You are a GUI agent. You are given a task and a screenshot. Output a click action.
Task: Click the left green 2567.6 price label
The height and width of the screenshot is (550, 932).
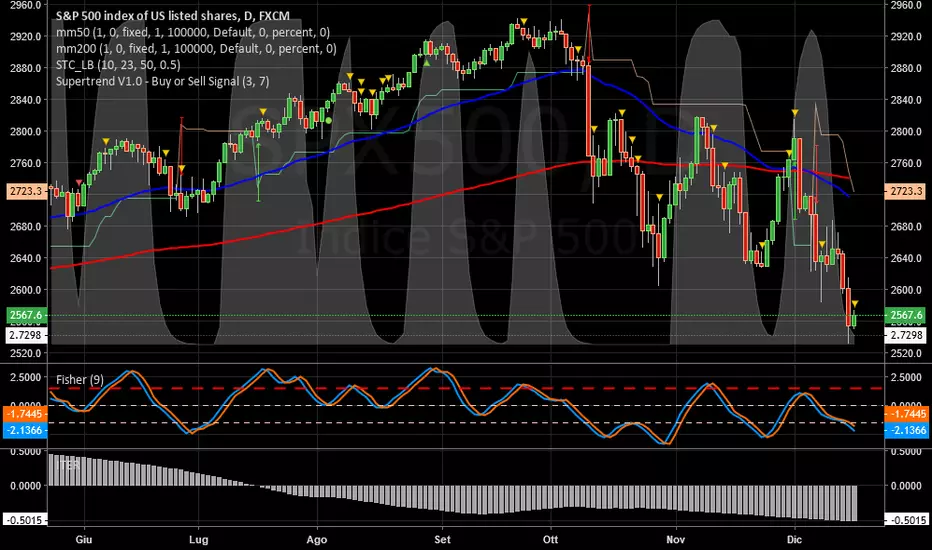26,316
